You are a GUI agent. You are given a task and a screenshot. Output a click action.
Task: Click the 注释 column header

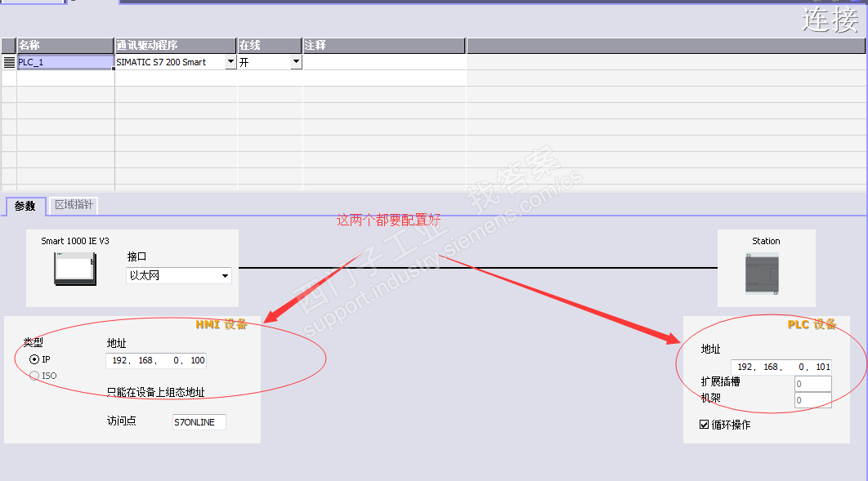(384, 46)
